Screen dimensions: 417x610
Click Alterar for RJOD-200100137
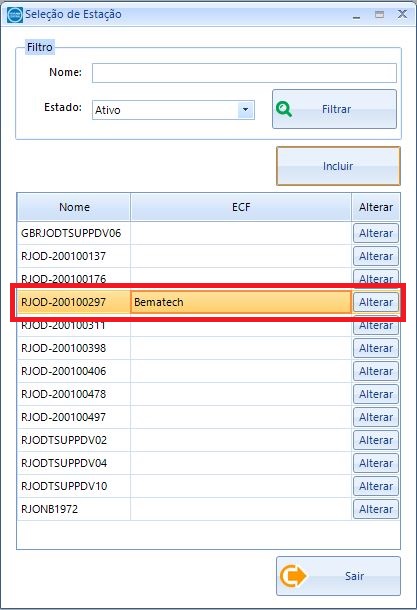376,256
